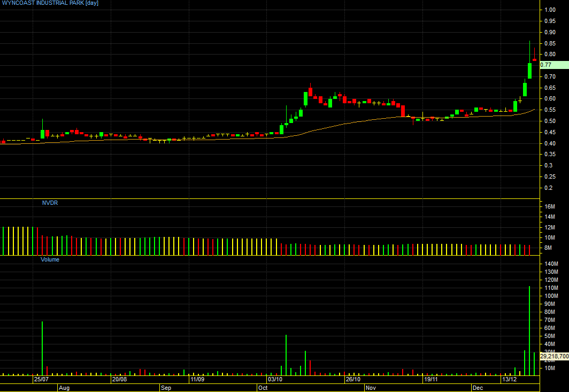Click the 1.00 price axis value
Image resolution: width=569 pixels, height=392 pixels.
pyautogui.click(x=550, y=10)
